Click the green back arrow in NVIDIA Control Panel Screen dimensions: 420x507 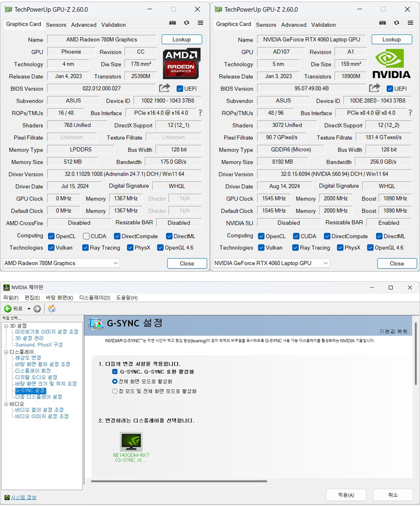[8, 309]
